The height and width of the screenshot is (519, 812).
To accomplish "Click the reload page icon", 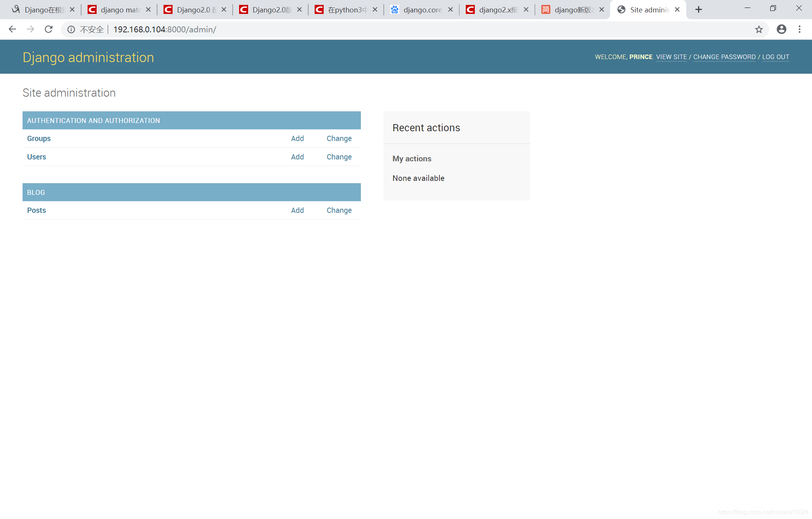I will tap(48, 29).
